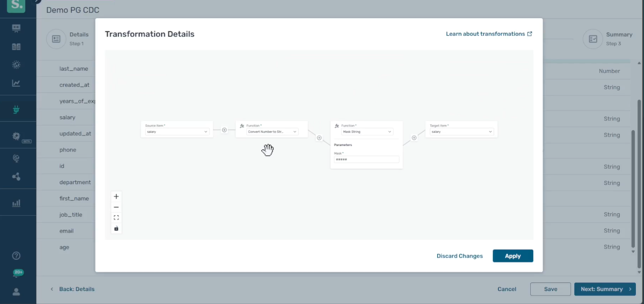Expand the Source Item salary dropdown
Screen dimensions: 644x304
177,132
